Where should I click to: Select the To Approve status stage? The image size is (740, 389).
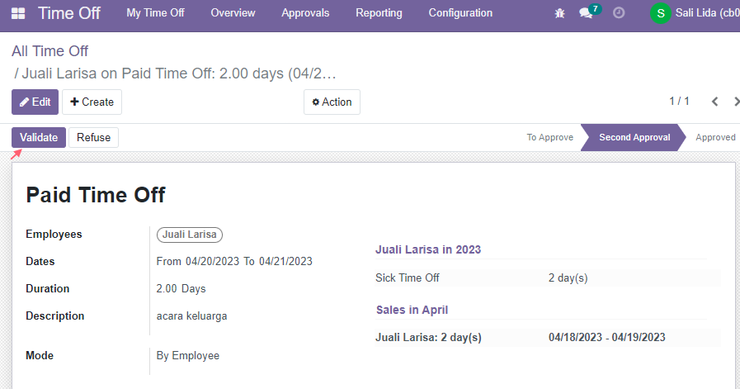[550, 137]
